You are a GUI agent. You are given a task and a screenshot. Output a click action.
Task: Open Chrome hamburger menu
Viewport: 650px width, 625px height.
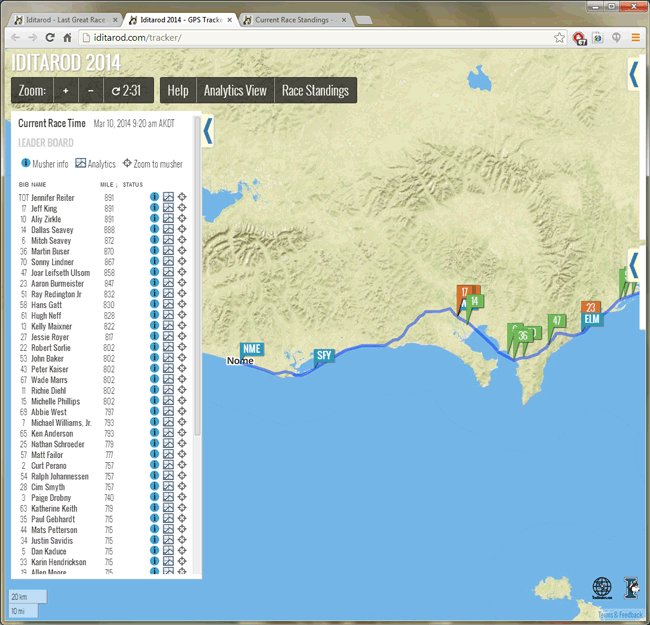[635, 38]
